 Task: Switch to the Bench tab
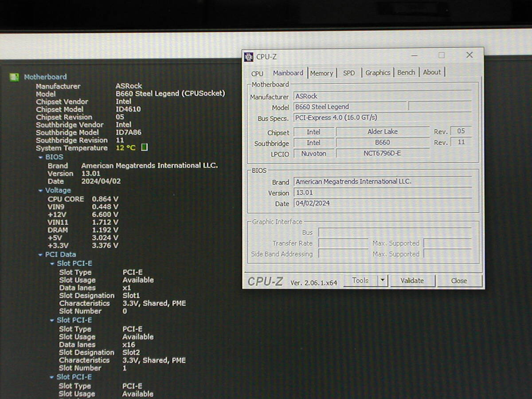click(406, 72)
